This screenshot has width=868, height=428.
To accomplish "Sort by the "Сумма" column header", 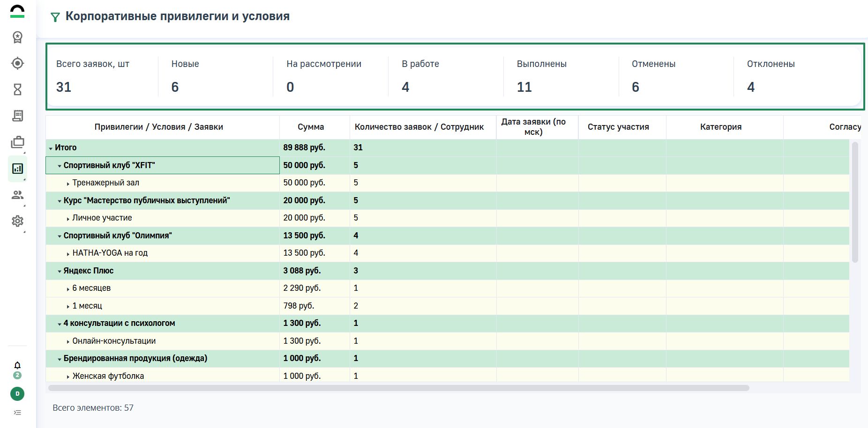I will (x=310, y=127).
